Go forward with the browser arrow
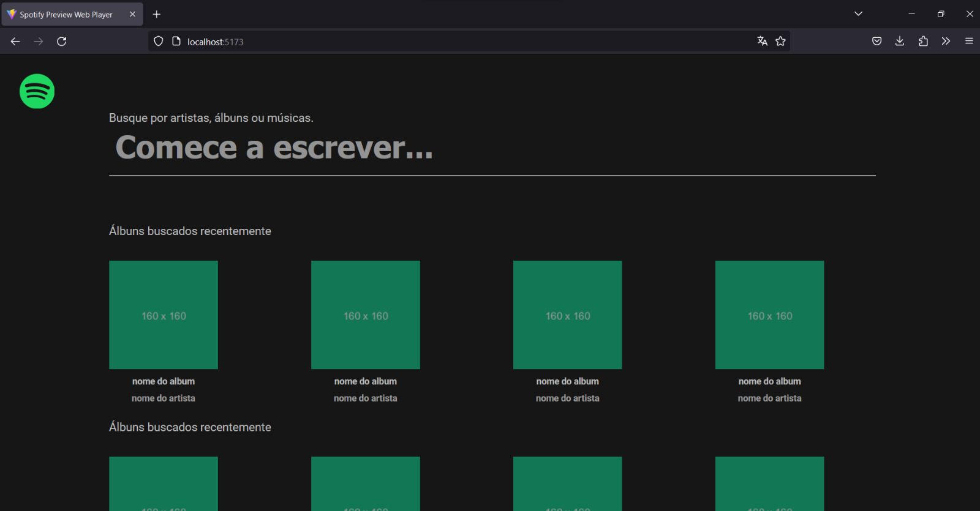The height and width of the screenshot is (511, 980). [39, 41]
